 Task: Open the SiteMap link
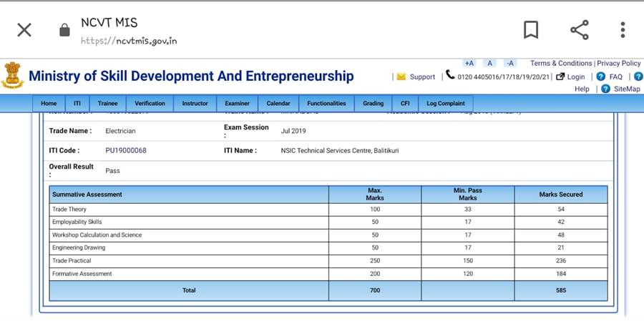point(627,89)
